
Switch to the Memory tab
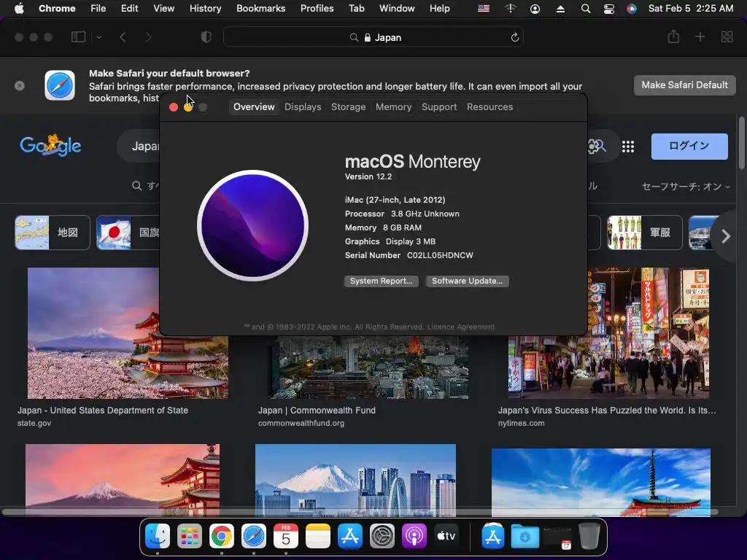click(x=393, y=107)
